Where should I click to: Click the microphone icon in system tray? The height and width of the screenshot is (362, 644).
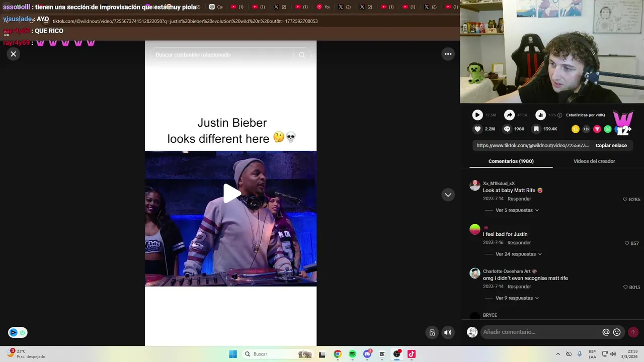[580, 354]
